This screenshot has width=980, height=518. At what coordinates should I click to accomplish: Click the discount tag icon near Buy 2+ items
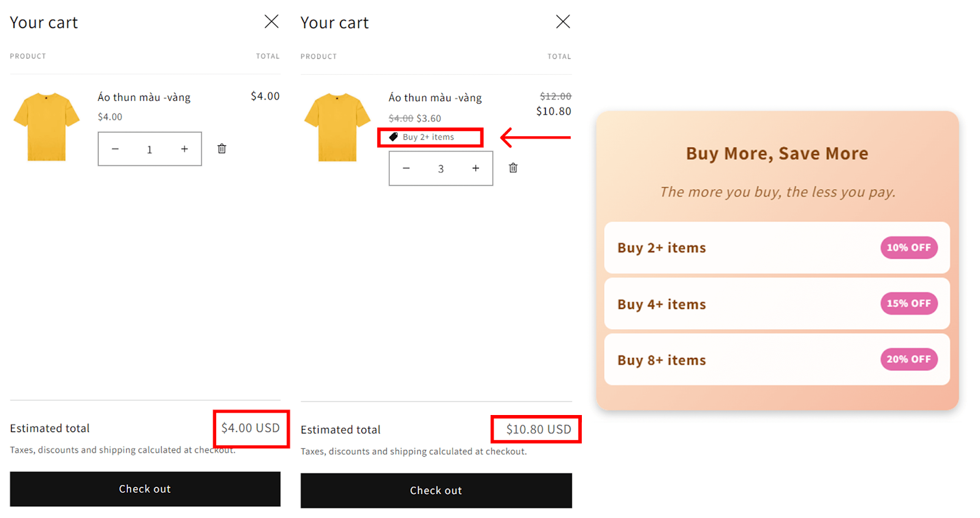click(x=393, y=137)
